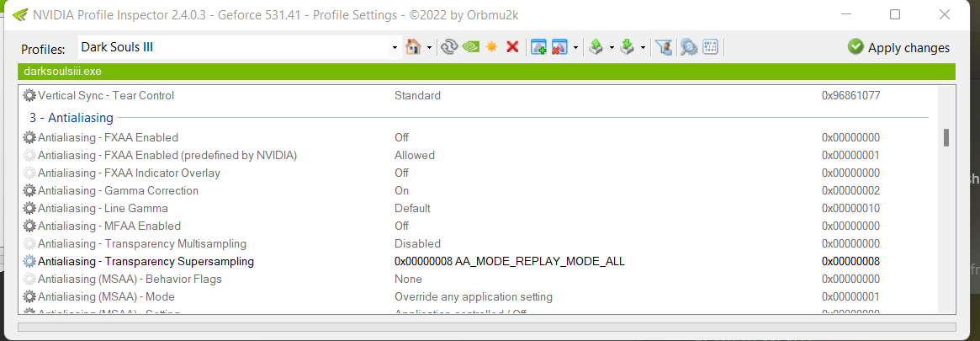Select FXAA Enabled (predefined by NVIDIA) row

(x=478, y=155)
